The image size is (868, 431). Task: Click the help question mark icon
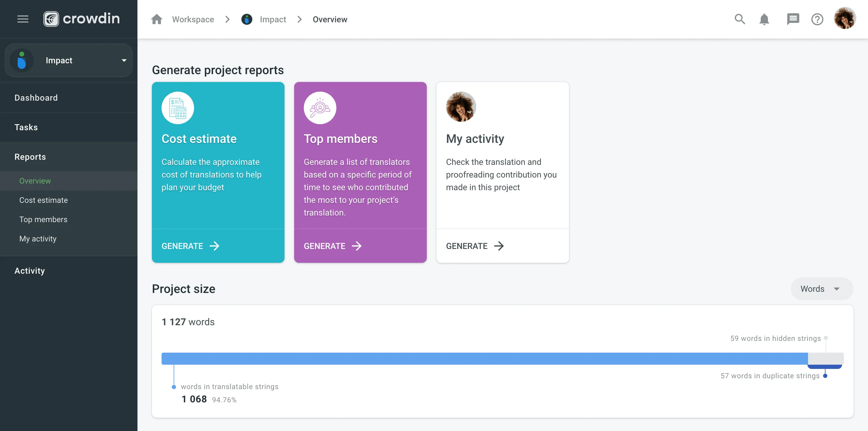[817, 19]
